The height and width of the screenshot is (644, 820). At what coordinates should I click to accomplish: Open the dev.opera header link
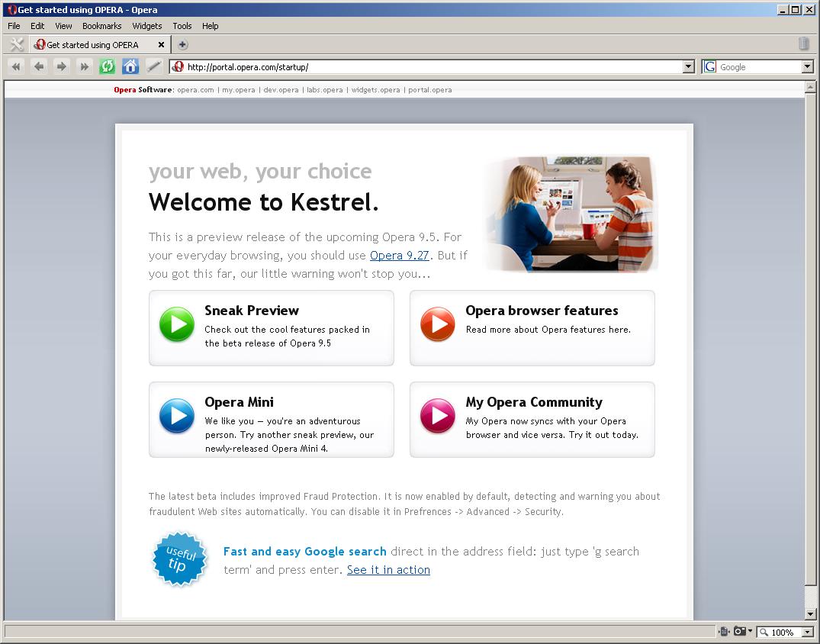click(x=281, y=90)
